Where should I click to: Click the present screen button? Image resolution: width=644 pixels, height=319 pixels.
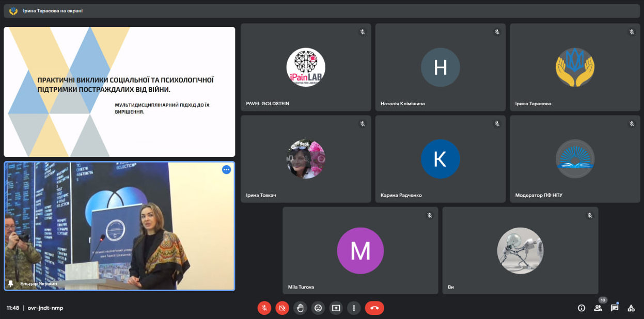pos(336,308)
